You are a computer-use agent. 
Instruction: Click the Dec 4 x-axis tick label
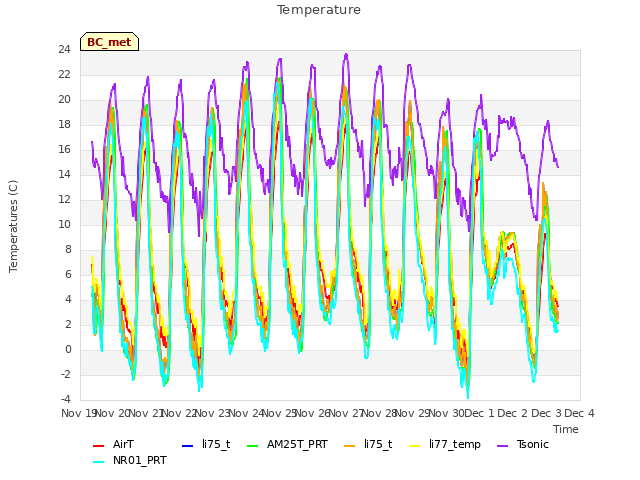point(579,413)
